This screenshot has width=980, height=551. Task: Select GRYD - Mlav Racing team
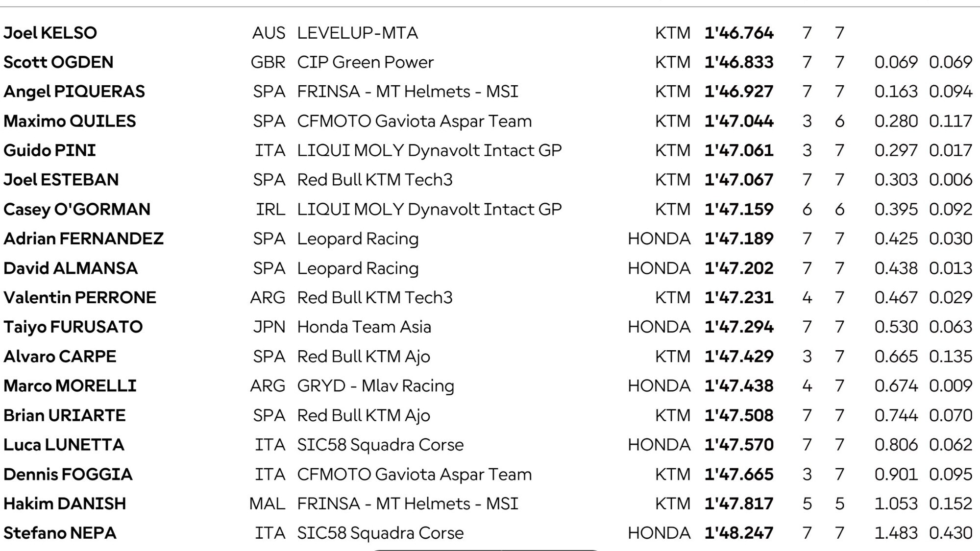click(x=375, y=385)
